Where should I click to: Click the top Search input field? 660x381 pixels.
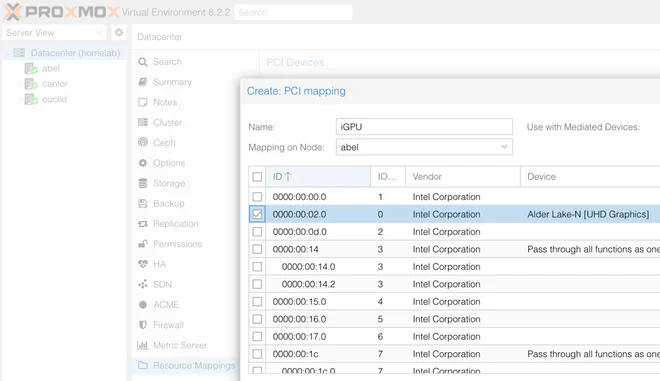(x=293, y=12)
